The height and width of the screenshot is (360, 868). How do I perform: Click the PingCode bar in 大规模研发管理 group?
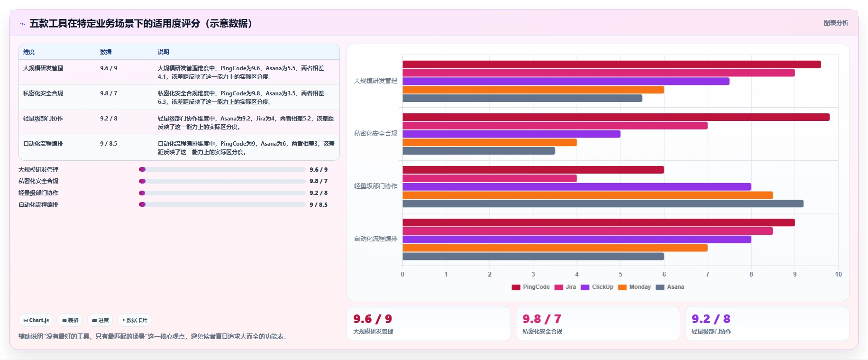pos(612,65)
